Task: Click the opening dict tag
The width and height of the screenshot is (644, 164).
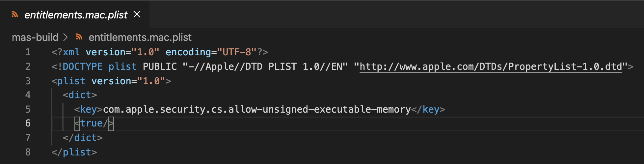Action: coord(80,95)
